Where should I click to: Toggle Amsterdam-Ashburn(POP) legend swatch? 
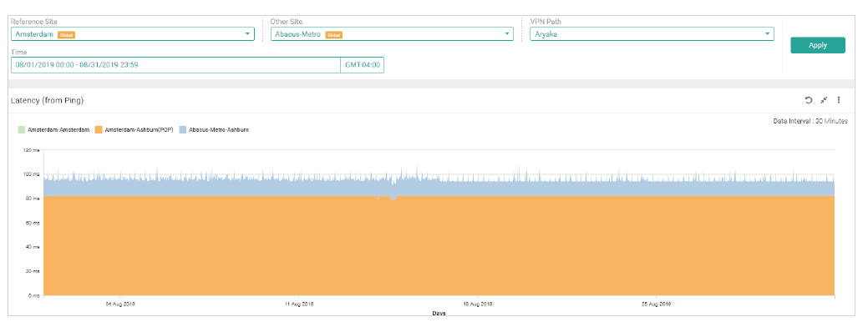99,130
